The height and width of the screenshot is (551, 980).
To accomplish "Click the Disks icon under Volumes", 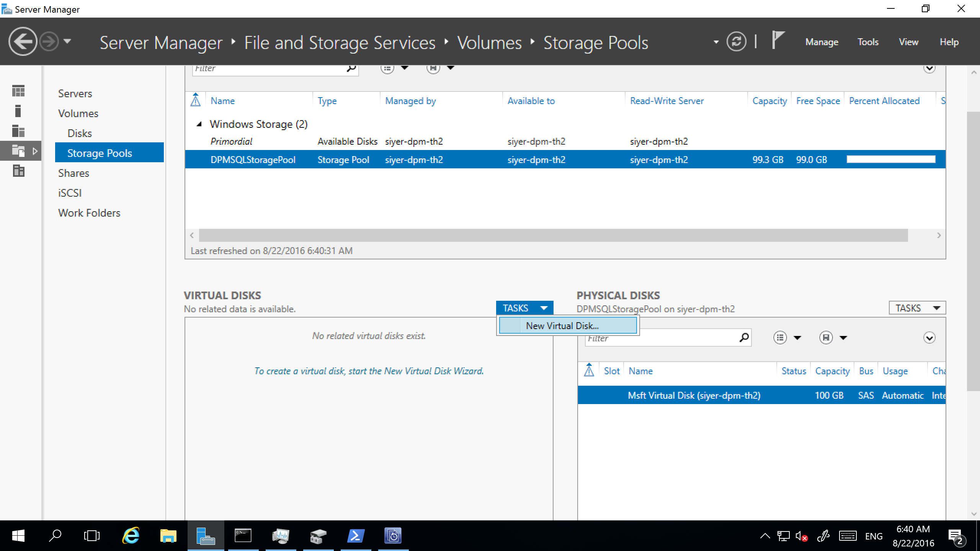I will coord(79,132).
